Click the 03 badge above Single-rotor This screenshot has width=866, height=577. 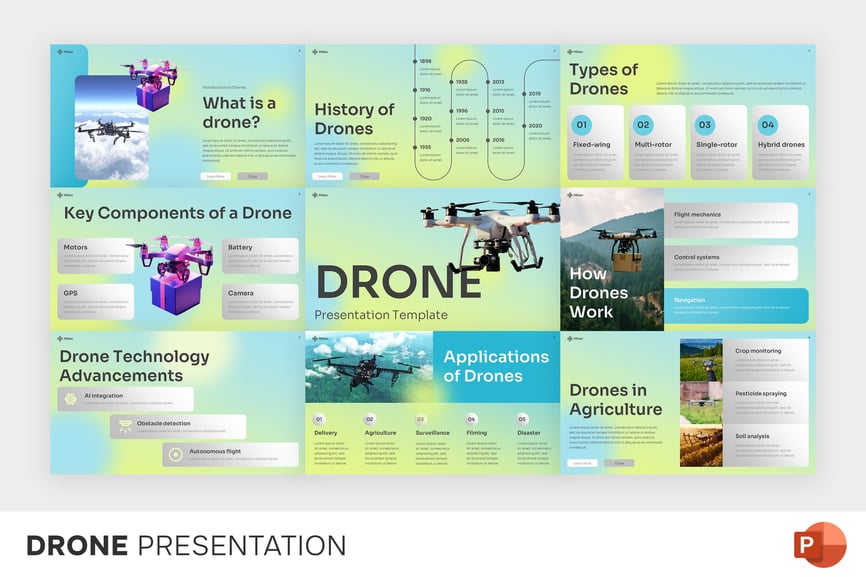pyautogui.click(x=705, y=125)
